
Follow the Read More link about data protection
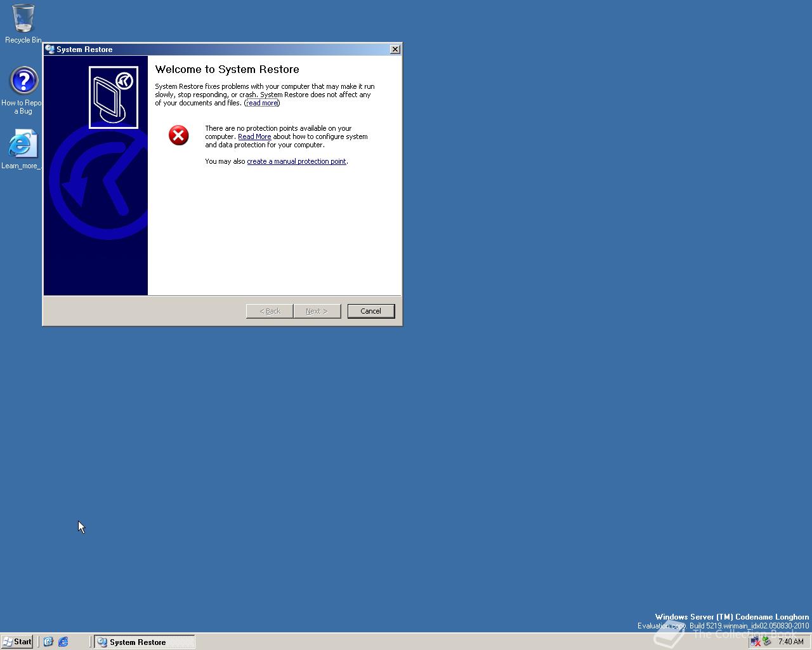coord(254,136)
